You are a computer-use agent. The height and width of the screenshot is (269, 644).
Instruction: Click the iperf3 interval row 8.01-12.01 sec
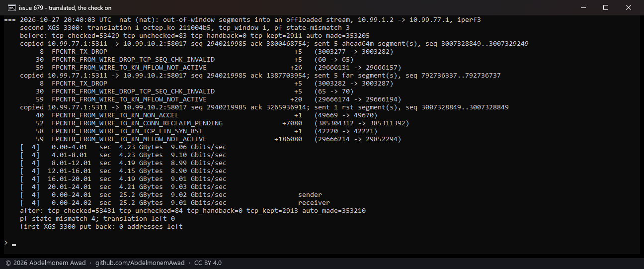[123, 163]
